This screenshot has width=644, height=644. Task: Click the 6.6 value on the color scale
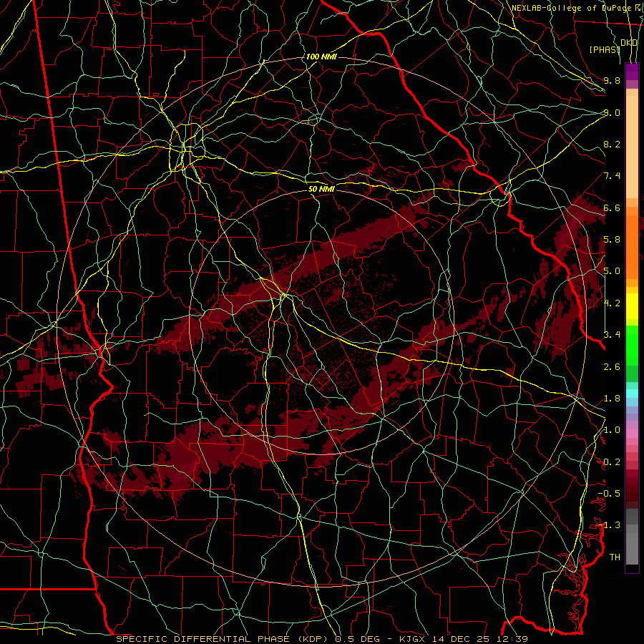612,208
